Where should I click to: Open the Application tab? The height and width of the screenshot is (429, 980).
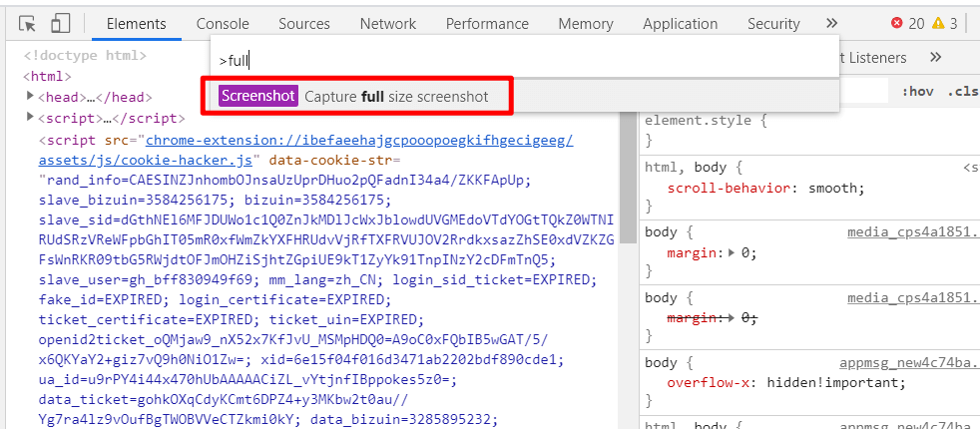[680, 24]
